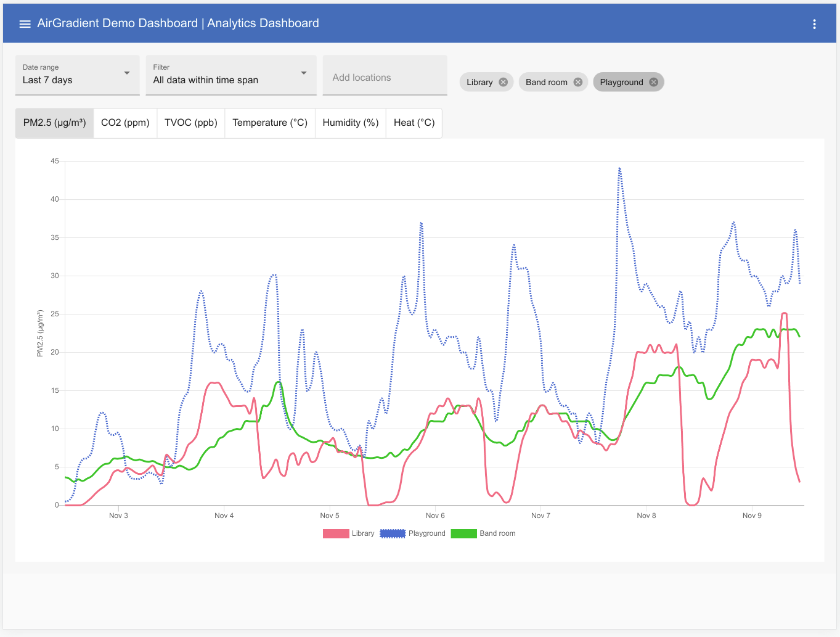Open the hamburger navigation menu
Viewport: 840px width, 637px height.
point(25,24)
